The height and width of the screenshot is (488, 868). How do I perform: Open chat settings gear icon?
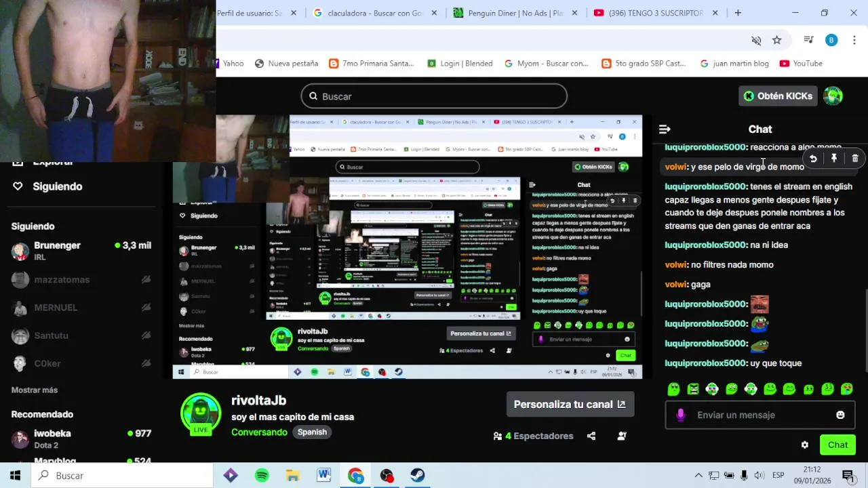pyautogui.click(x=805, y=445)
